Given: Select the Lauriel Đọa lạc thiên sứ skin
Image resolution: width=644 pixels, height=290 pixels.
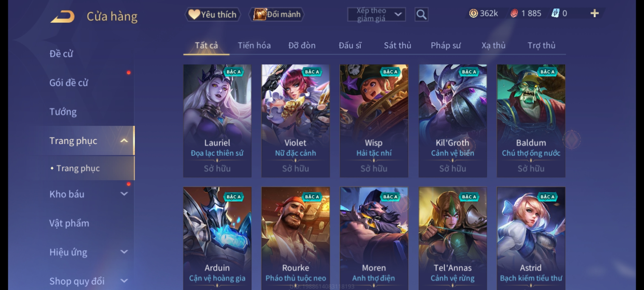Looking at the screenshot, I should click(217, 121).
